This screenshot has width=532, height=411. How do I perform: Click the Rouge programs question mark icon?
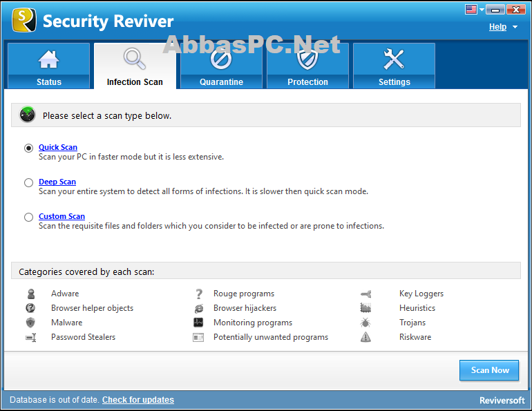pyautogui.click(x=199, y=294)
